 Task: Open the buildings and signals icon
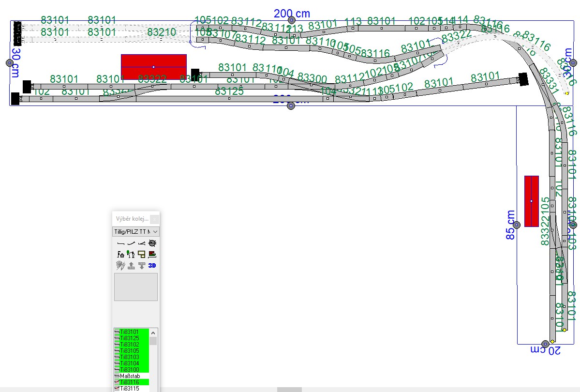point(120,254)
